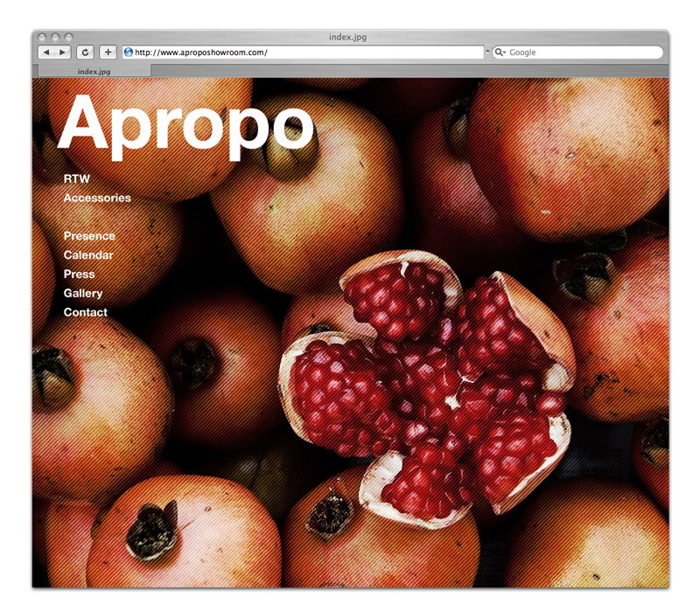Viewport: 700px width, 612px height.
Task: Open the Contact link
Action: click(86, 312)
